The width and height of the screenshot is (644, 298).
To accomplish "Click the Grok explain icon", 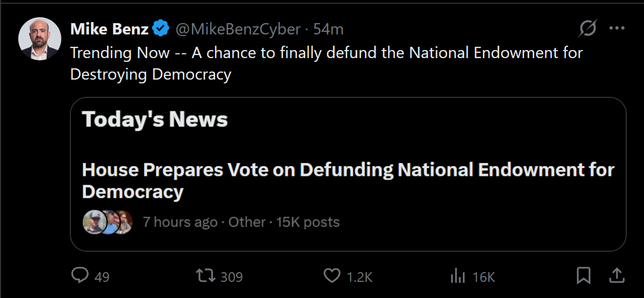I will [588, 29].
